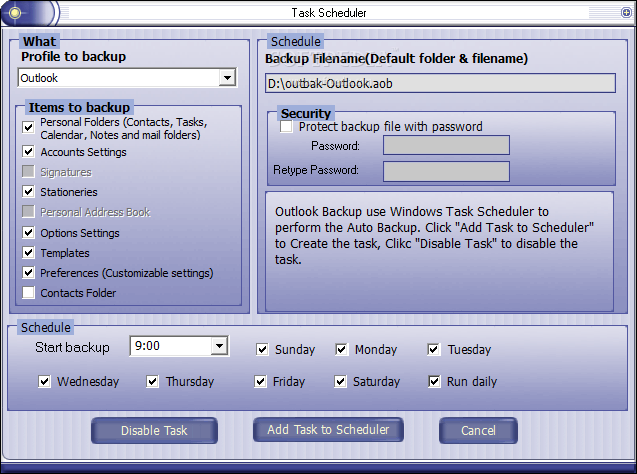Click the disabled Signatures checkbox

coord(28,171)
